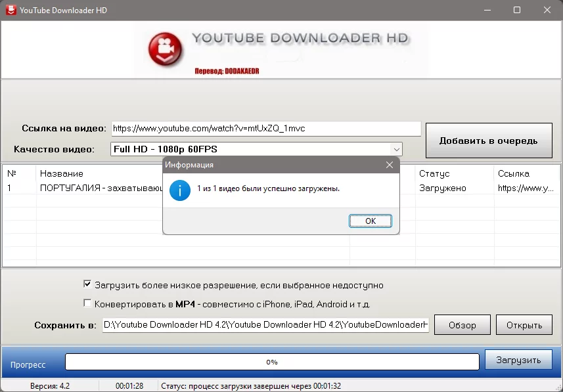
Task: Sort the queue by the Статус column header
Action: tap(434, 174)
